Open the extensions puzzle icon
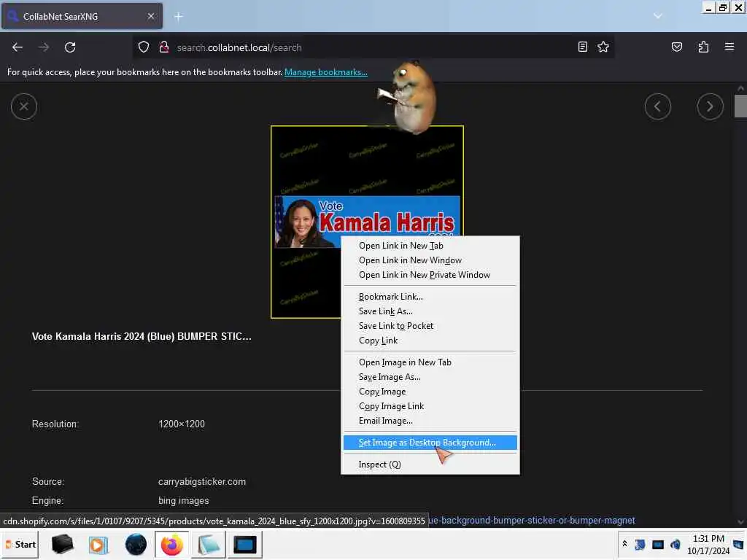747x560 pixels. (703, 47)
